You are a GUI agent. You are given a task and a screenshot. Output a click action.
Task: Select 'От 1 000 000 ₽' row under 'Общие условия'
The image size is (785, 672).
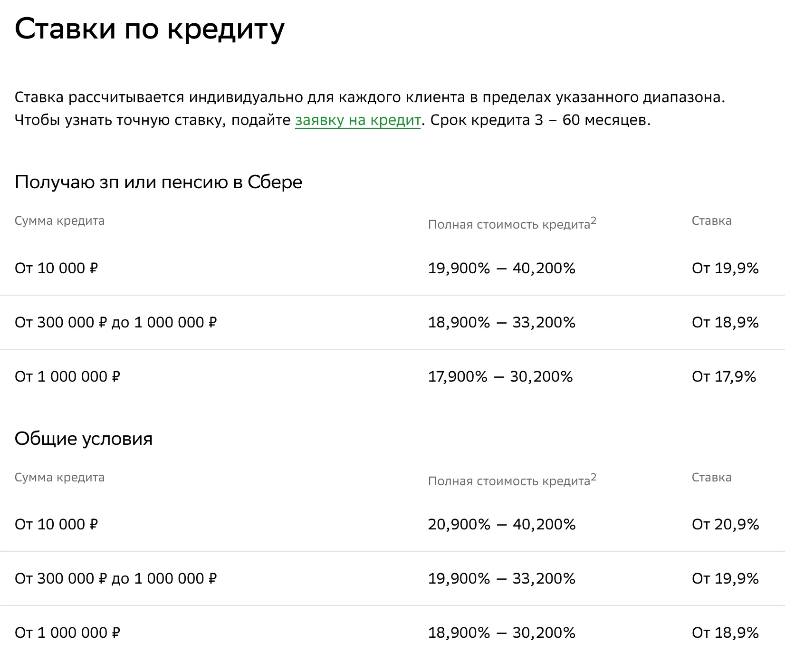pos(67,633)
